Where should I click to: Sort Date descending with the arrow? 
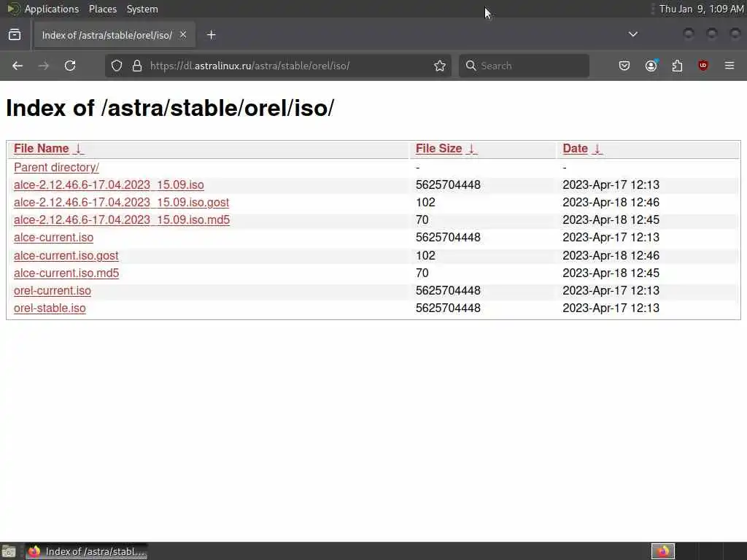[597, 149]
